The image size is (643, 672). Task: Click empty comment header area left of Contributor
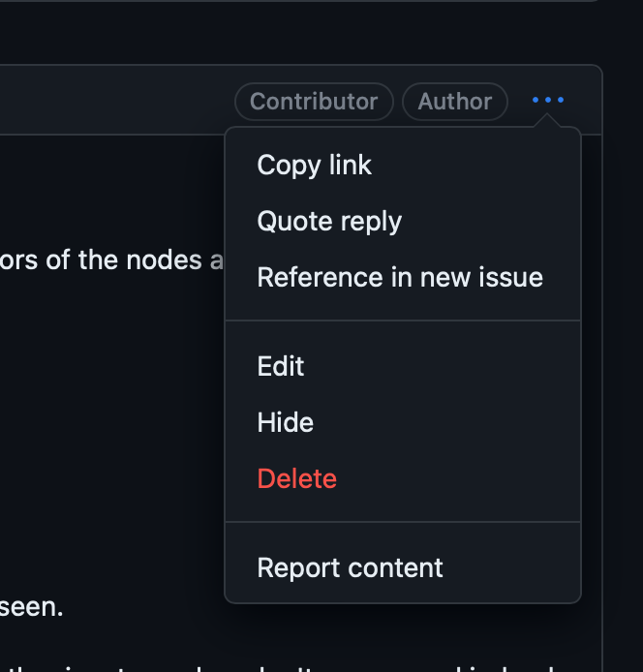(x=116, y=101)
